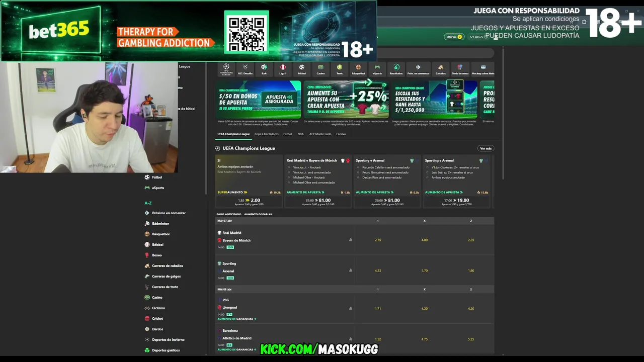The width and height of the screenshot is (644, 362).
Task: Open the S/1,250,000 predictor promo banner
Action: click(435, 100)
